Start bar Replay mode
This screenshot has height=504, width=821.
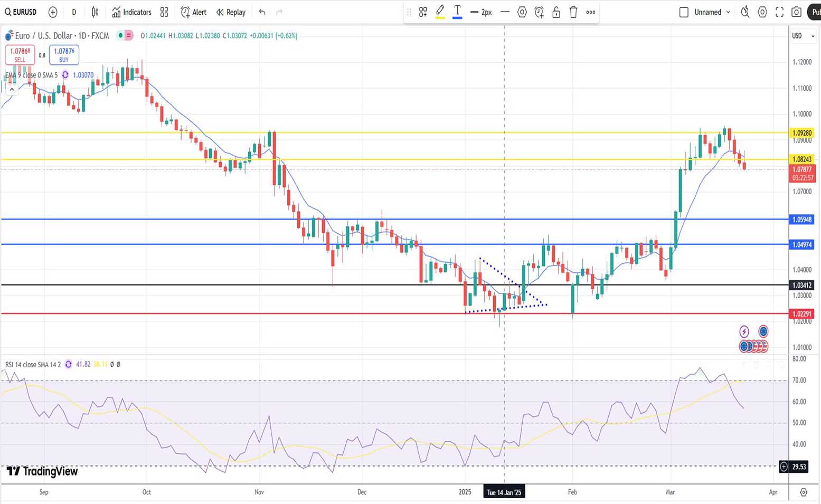(231, 12)
